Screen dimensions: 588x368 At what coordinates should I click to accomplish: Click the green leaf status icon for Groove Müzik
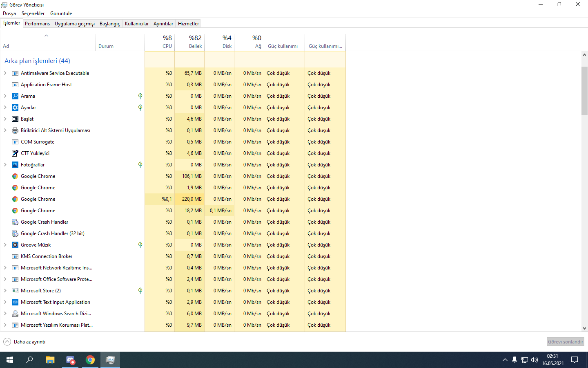coord(140,245)
